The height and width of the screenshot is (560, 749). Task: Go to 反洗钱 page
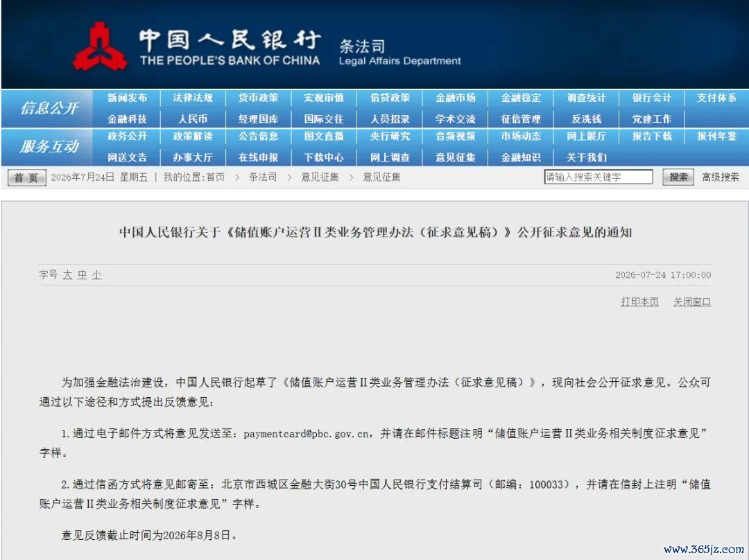tap(586, 119)
